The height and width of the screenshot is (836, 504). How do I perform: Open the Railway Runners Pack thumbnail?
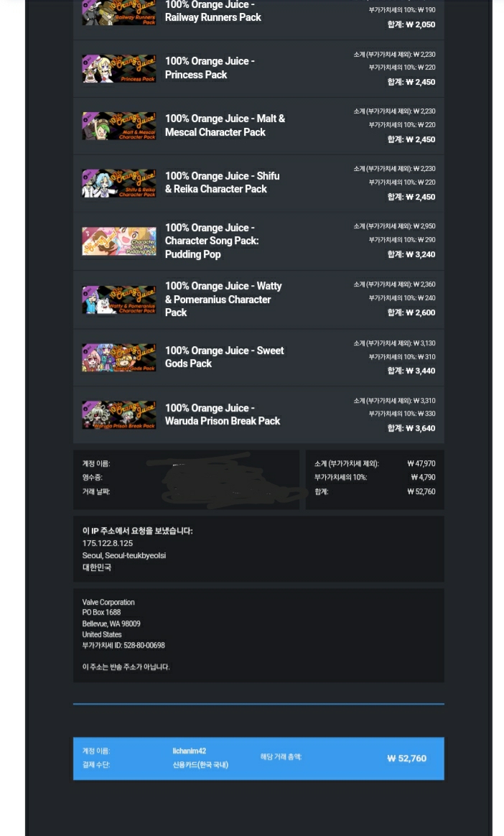tap(118, 13)
